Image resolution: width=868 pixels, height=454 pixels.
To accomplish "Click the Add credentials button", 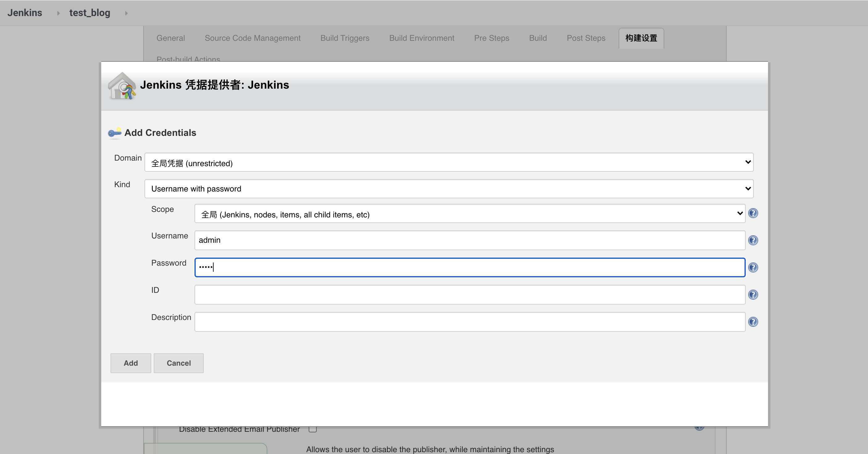I will tap(130, 363).
